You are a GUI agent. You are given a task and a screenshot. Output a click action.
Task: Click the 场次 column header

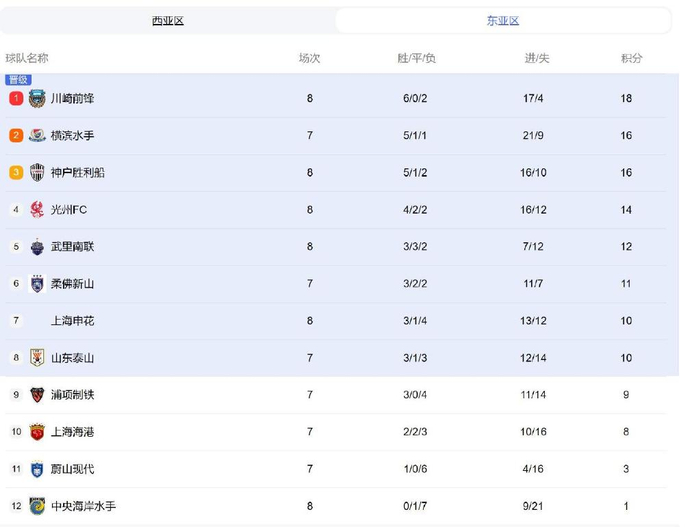click(x=309, y=58)
